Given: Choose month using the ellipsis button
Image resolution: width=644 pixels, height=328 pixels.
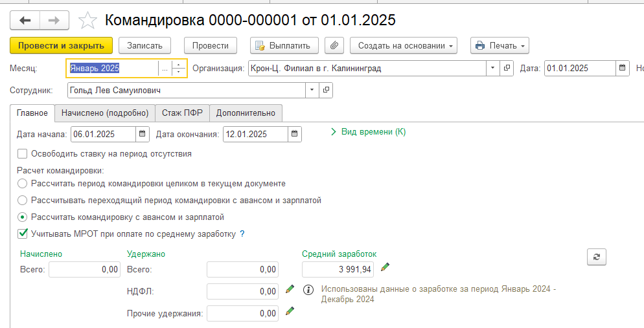Looking at the screenshot, I should pyautogui.click(x=165, y=69).
